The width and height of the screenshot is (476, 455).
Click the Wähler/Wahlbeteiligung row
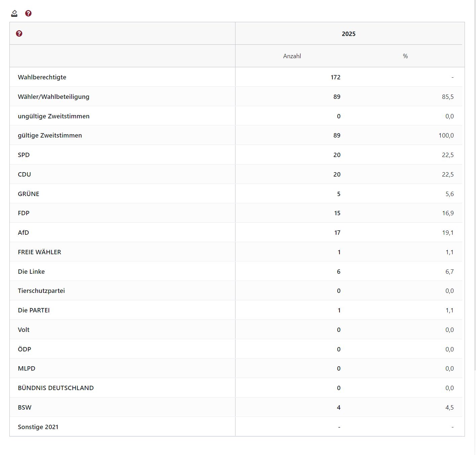point(54,97)
